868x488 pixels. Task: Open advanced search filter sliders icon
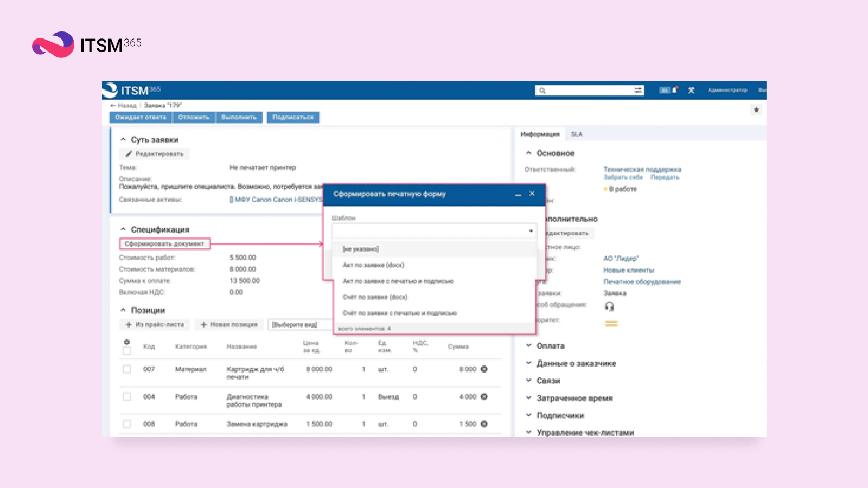(639, 91)
